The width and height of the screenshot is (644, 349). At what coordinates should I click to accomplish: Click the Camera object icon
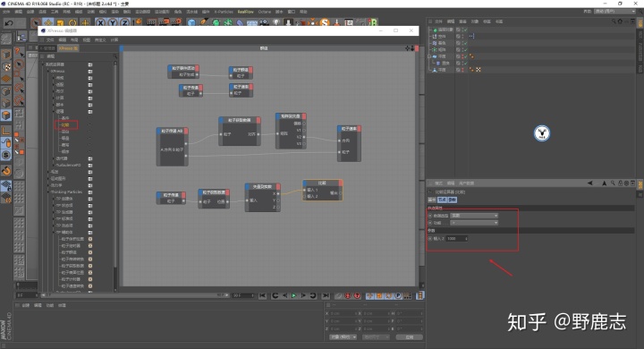click(x=264, y=23)
